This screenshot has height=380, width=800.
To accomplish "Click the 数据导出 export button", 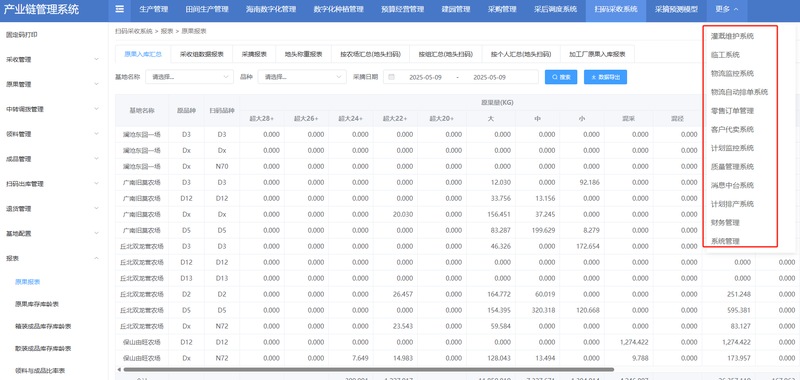I will [605, 77].
